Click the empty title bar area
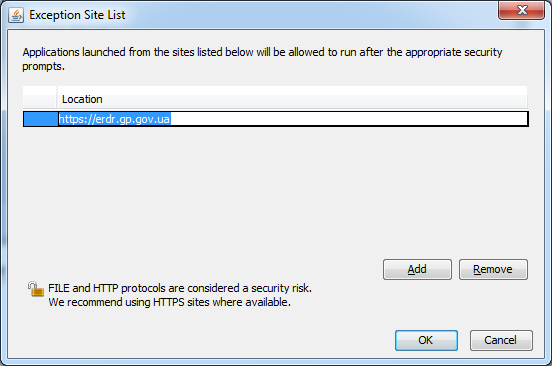This screenshot has height=366, width=552. [310, 15]
